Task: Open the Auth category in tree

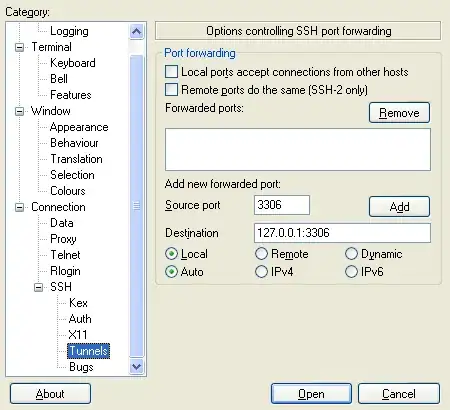Action: click(x=80, y=319)
